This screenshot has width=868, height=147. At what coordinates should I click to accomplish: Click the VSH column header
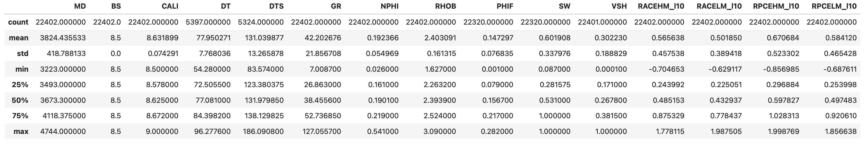click(x=619, y=7)
